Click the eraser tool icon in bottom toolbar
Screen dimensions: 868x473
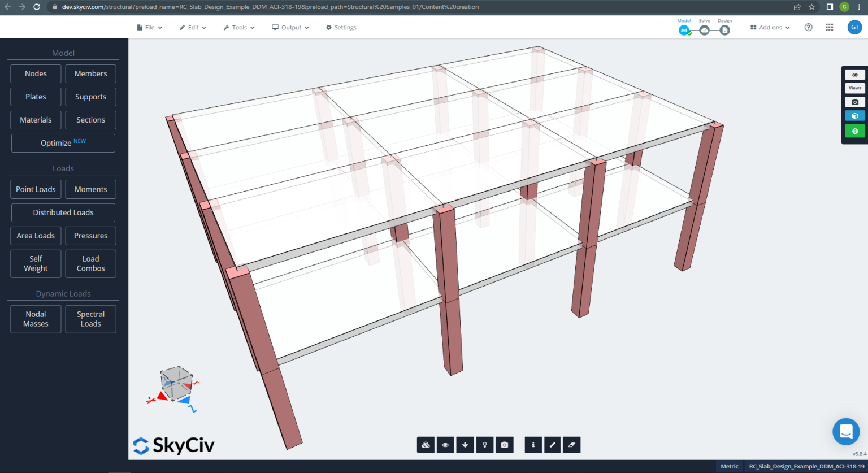click(x=571, y=445)
